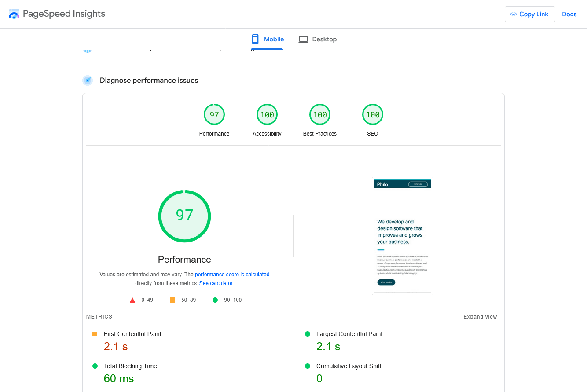
Task: Click the chain link icon in Copy Link
Action: point(514,14)
